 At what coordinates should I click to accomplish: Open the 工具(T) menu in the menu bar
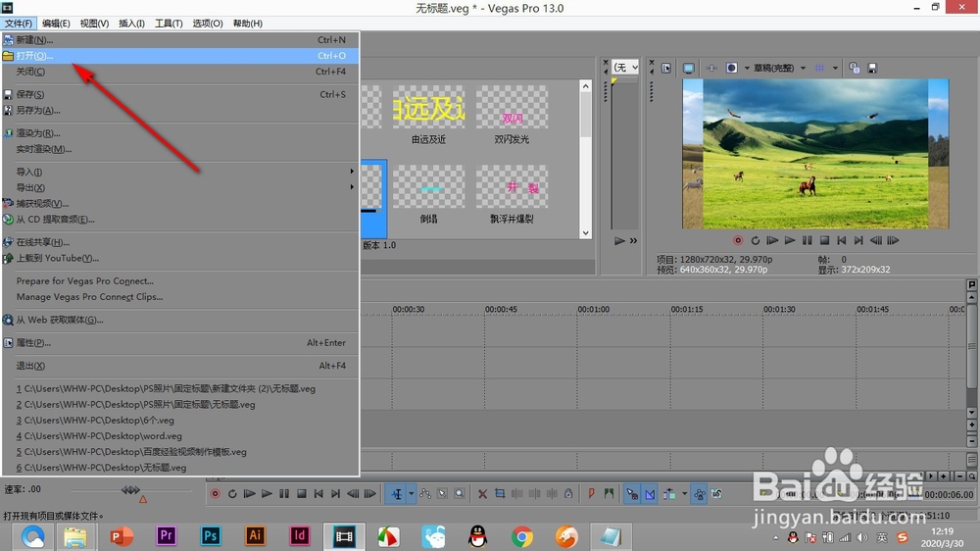169,24
